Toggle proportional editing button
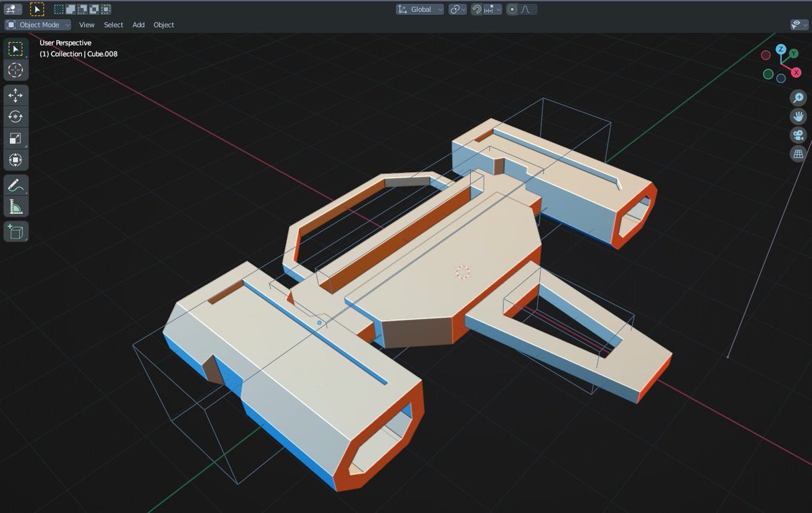 [x=512, y=9]
